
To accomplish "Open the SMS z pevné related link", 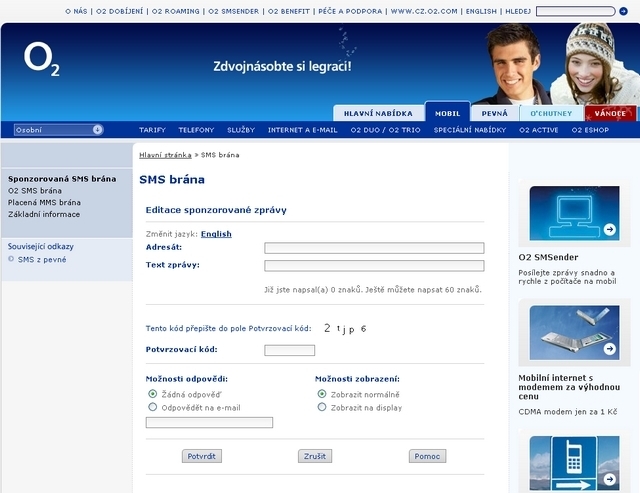I will (x=42, y=260).
